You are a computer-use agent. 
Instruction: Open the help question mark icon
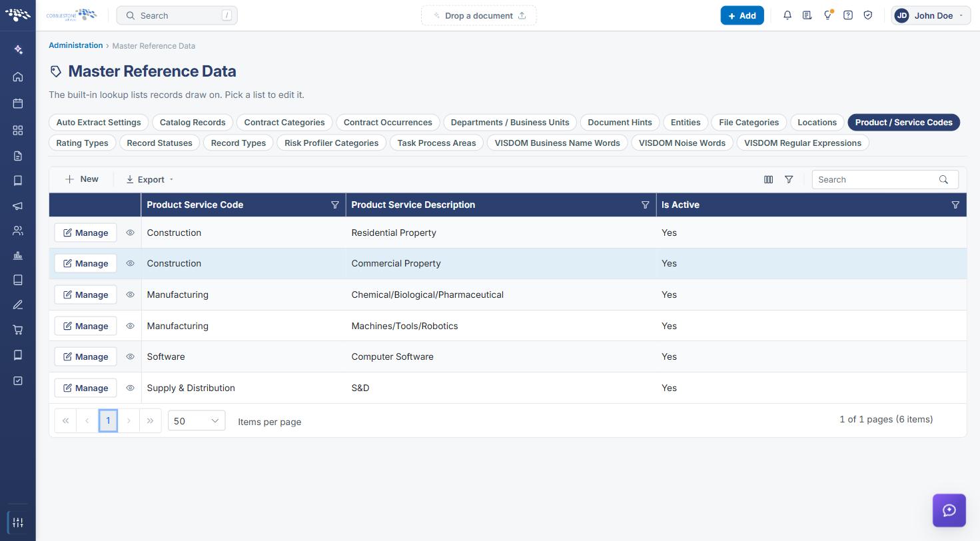pos(848,15)
